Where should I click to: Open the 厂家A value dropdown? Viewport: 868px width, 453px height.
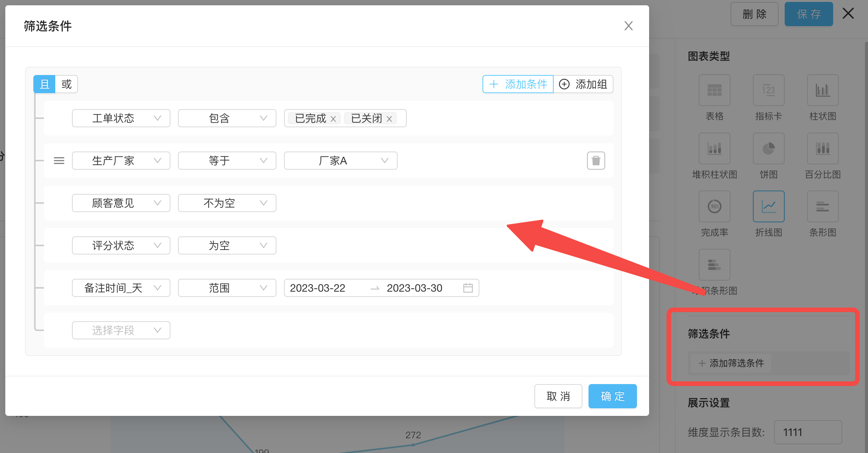[x=340, y=161]
